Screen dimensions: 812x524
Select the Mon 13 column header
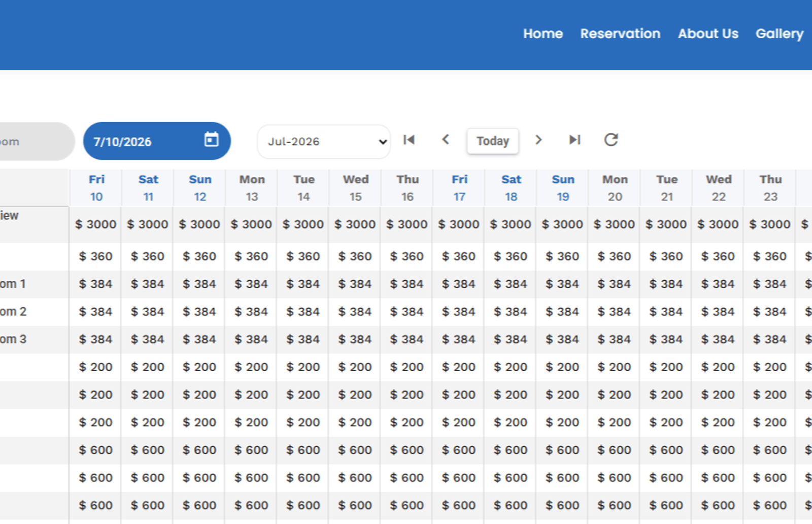coord(252,188)
